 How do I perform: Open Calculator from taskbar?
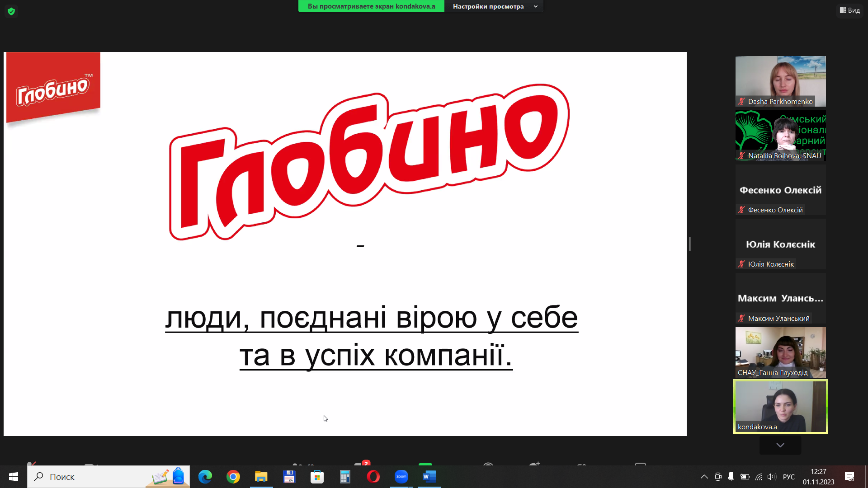(345, 477)
